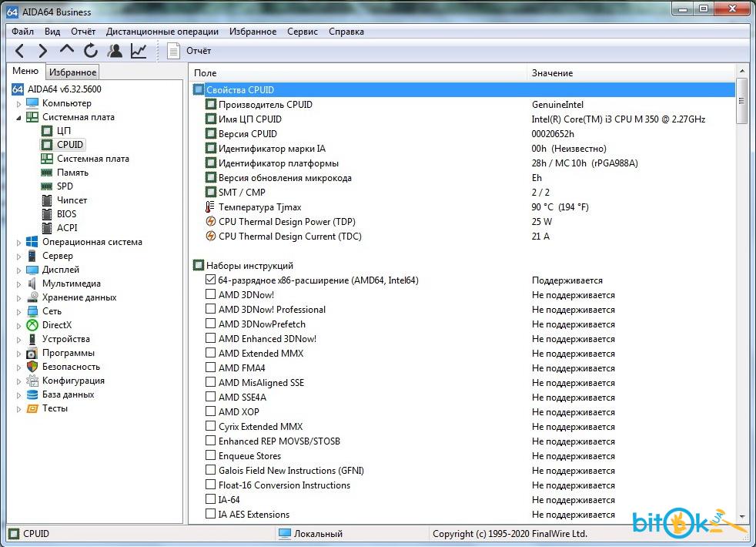Toggle the IA AES Extensions checkbox
This screenshot has width=756, height=547.
point(210,514)
